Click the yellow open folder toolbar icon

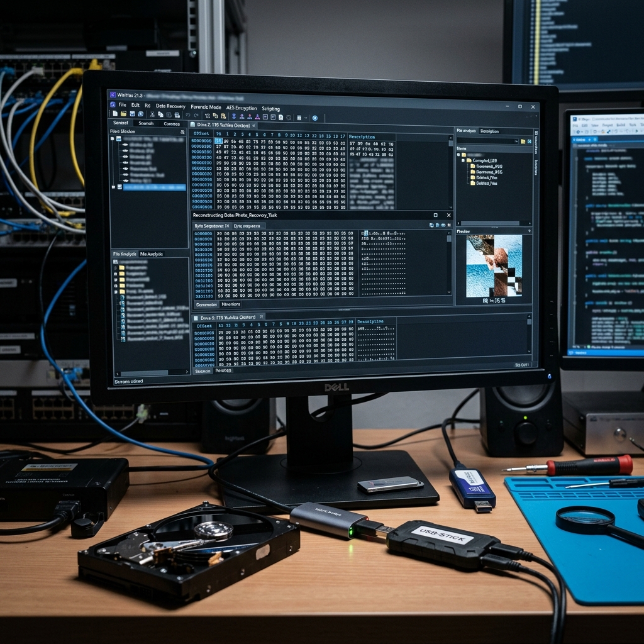click(123, 114)
